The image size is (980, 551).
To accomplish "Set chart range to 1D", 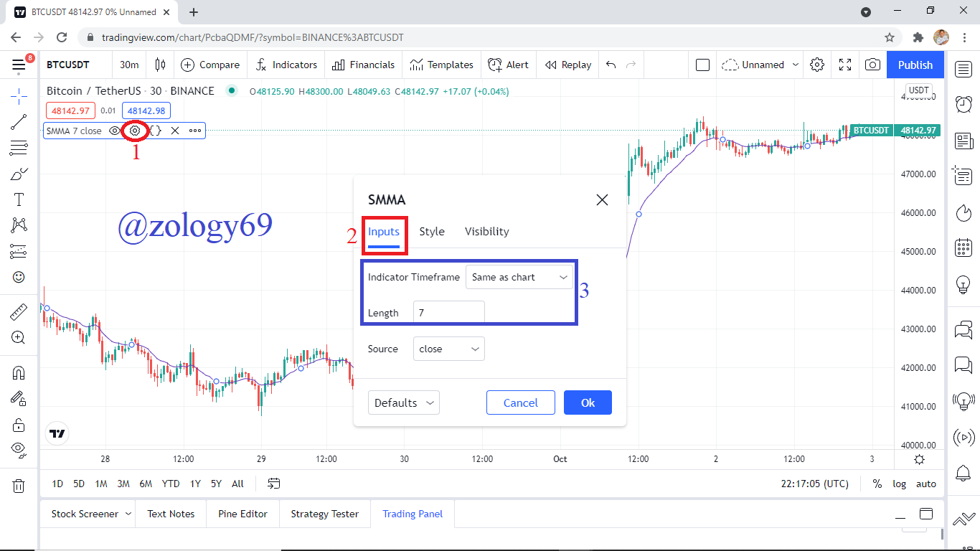I will [57, 484].
